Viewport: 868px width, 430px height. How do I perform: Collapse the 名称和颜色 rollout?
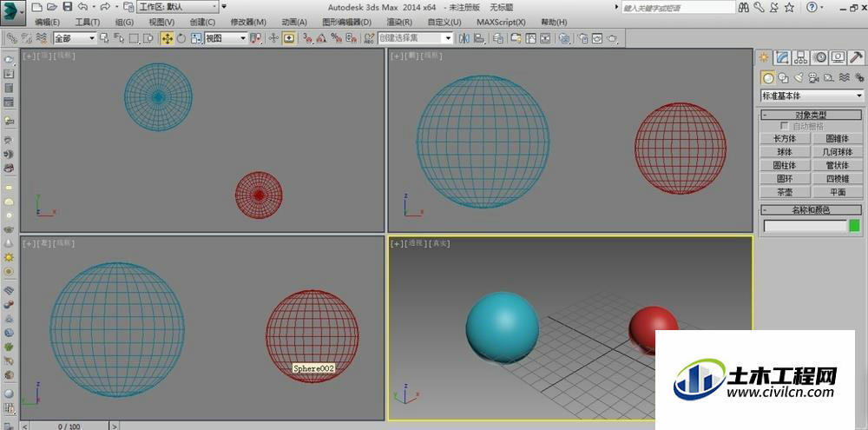click(811, 210)
